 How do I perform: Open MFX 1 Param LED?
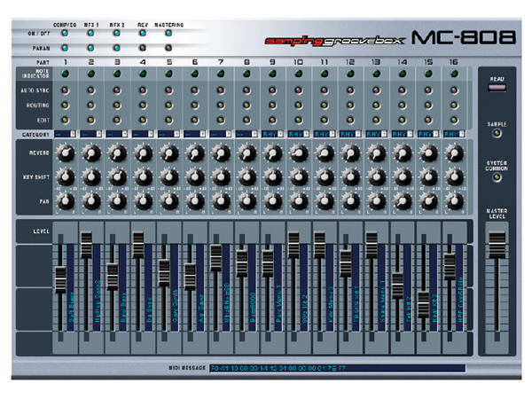(90, 48)
